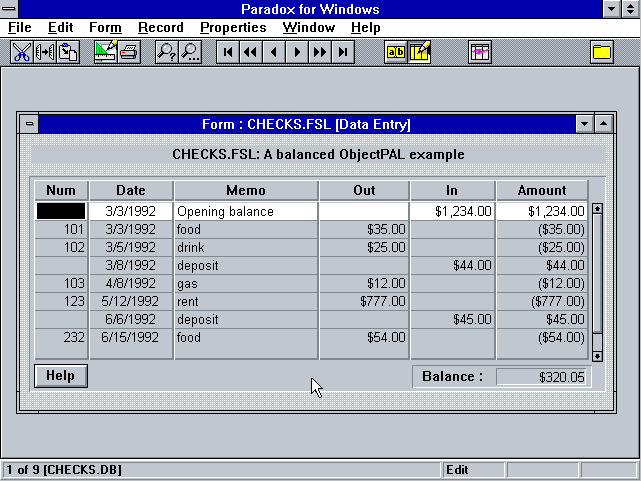Click the '1 of 9 [CHECKS.DB]' status text
Screen dimensions: 641x481
pos(64,470)
